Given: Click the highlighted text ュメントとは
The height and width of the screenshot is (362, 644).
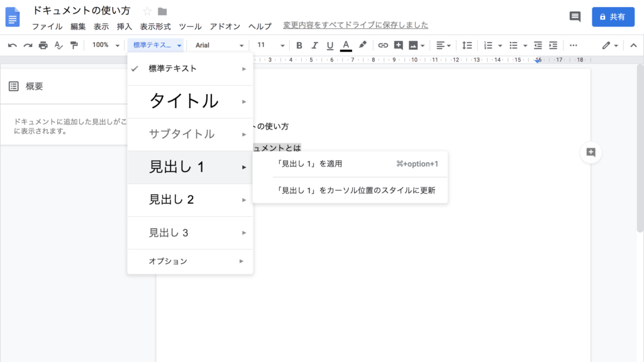Looking at the screenshot, I should pos(277,148).
